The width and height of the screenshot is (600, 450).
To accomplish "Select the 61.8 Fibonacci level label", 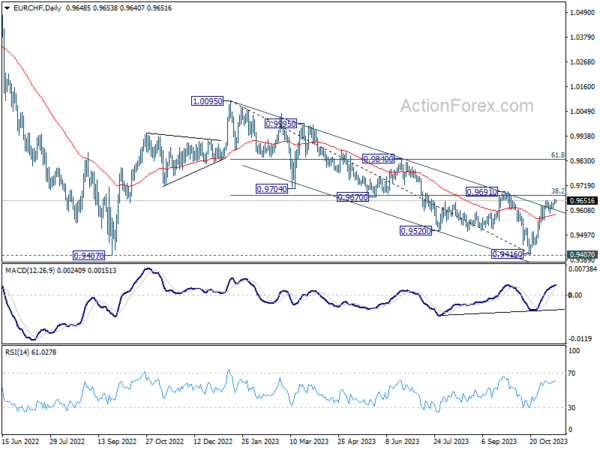I will pyautogui.click(x=558, y=155).
